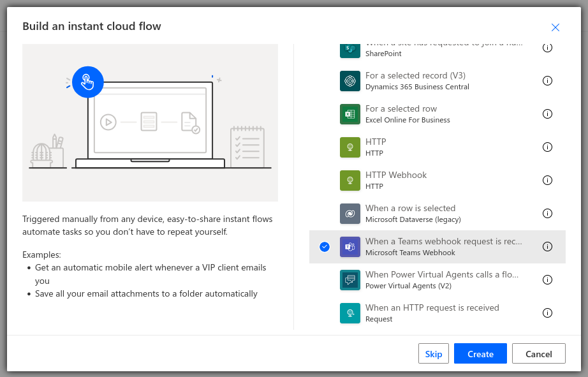This screenshot has width=588, height=377.
Task: Show info for the Teams webhook trigger
Action: pos(547,246)
